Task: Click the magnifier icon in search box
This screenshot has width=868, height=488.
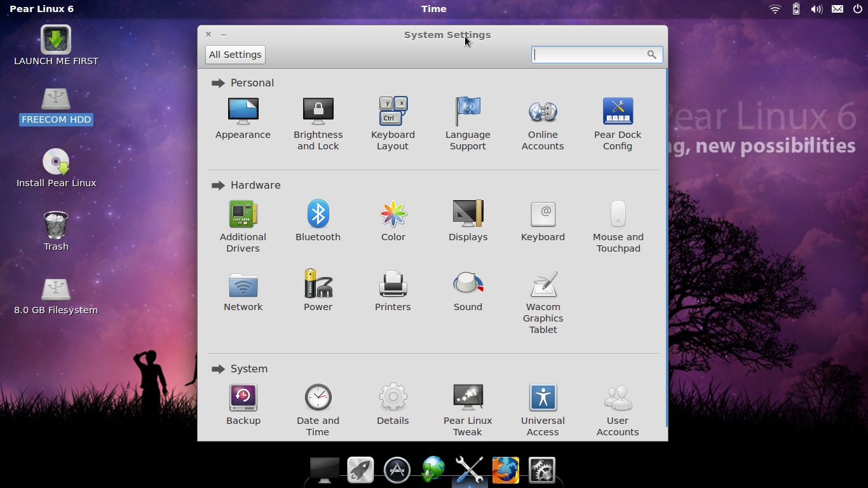Action: point(651,55)
